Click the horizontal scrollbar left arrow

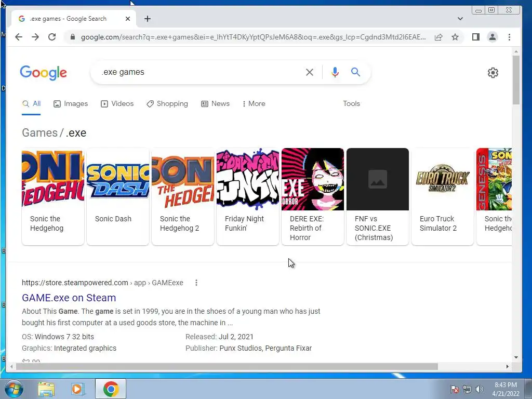tap(11, 366)
